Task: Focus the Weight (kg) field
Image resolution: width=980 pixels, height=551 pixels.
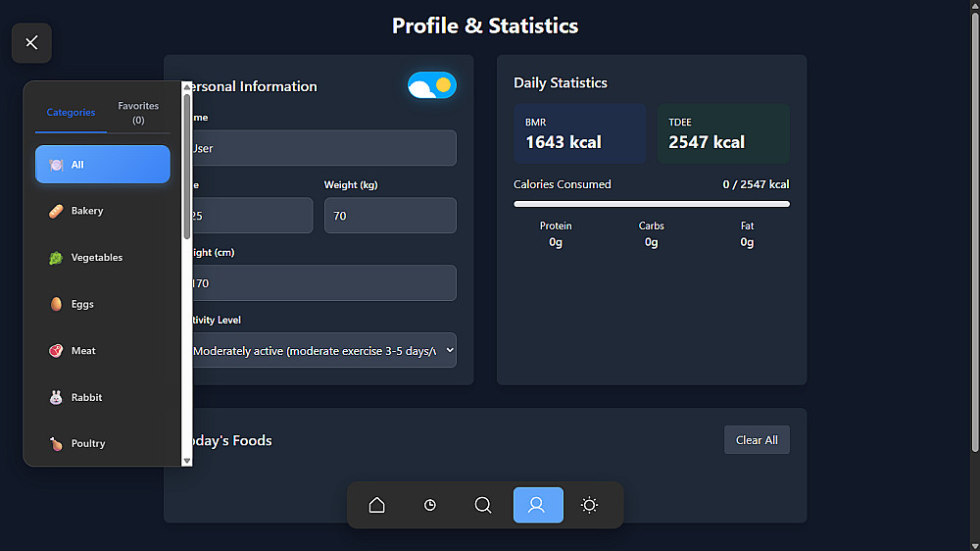Action: [x=390, y=216]
